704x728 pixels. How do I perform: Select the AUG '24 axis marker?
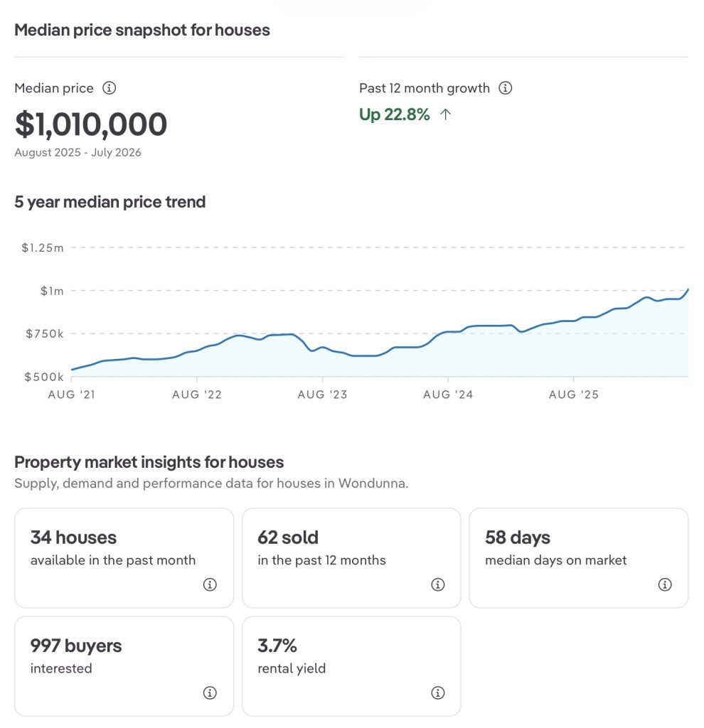coord(448,394)
